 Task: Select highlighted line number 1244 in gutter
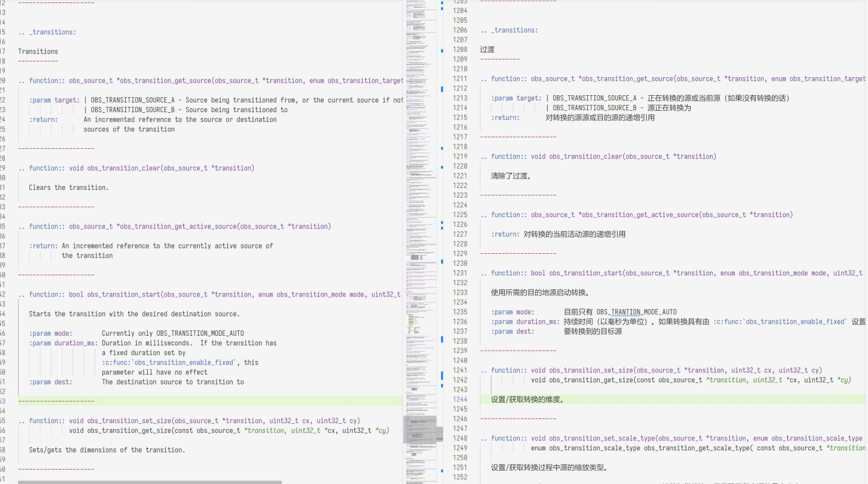tap(460, 400)
